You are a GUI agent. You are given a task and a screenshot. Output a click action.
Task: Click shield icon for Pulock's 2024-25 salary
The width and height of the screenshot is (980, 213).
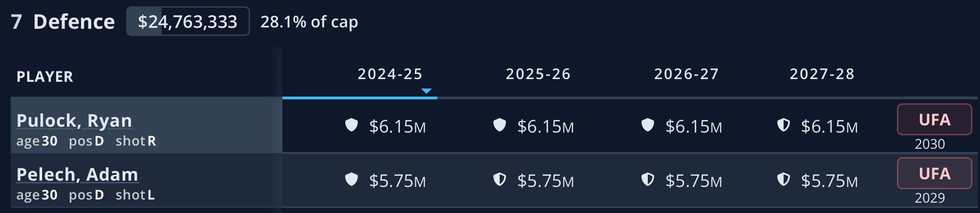coord(351,125)
